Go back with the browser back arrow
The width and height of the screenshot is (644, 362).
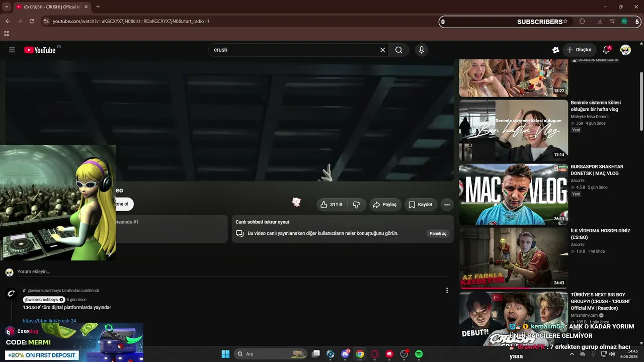coord(8,21)
